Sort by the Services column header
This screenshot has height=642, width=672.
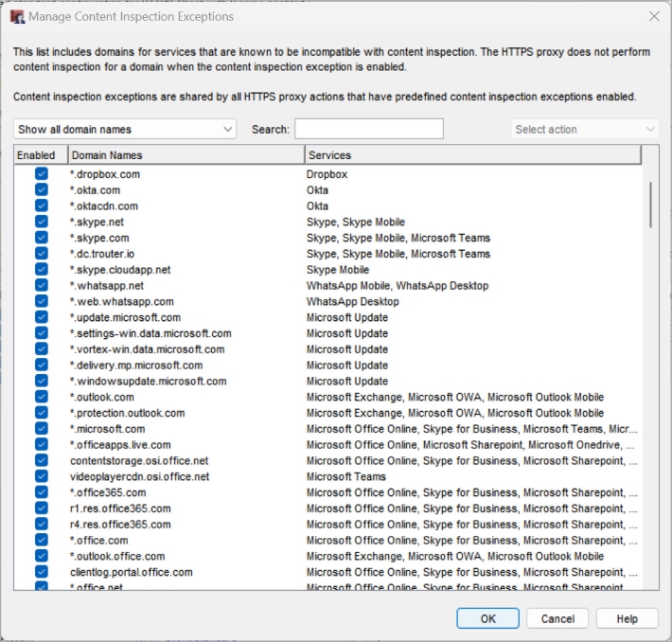pyautogui.click(x=473, y=154)
